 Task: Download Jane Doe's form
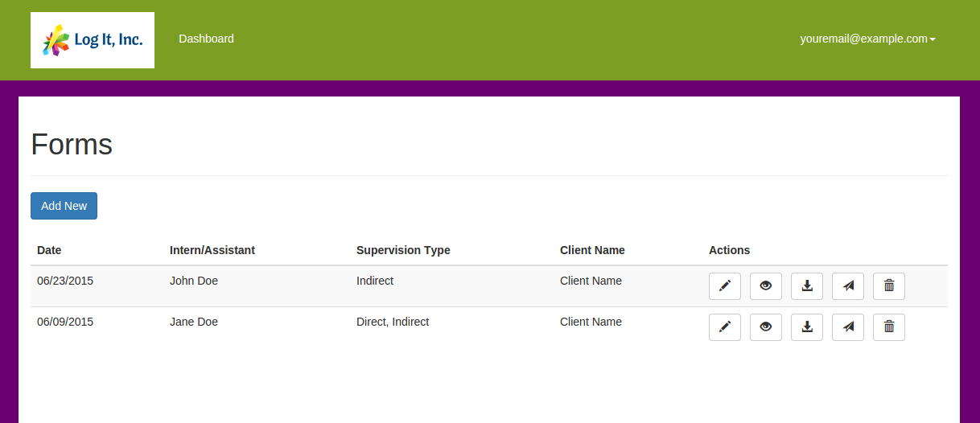click(807, 326)
